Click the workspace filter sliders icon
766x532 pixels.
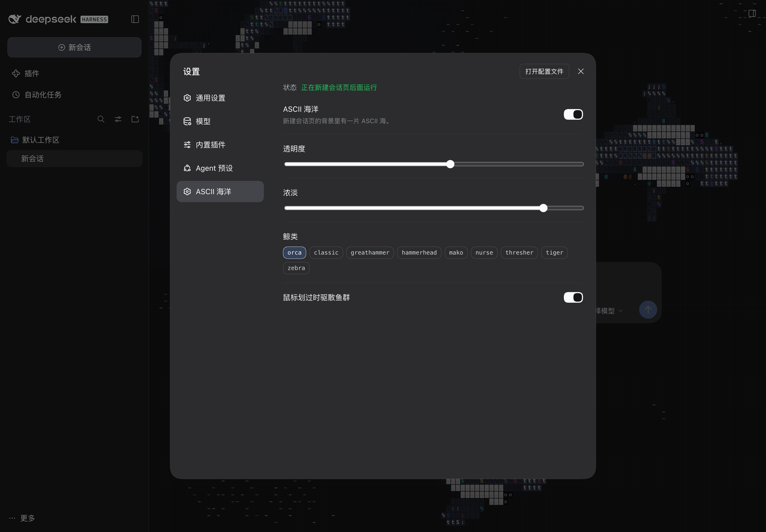[x=118, y=119]
